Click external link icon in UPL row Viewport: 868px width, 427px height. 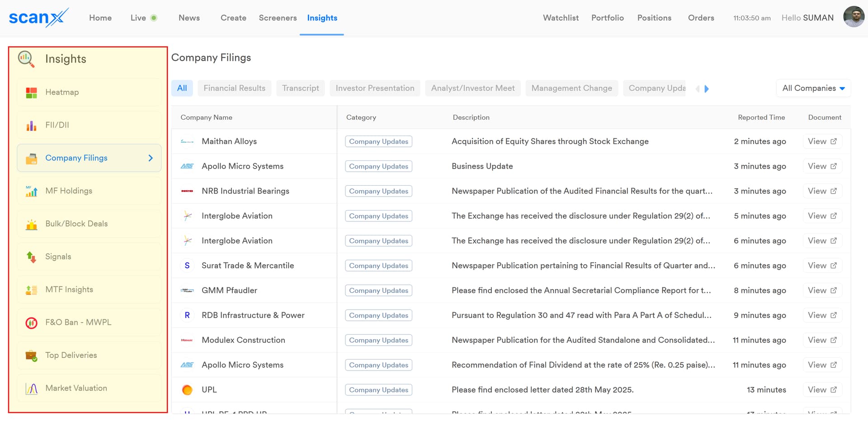click(x=834, y=390)
